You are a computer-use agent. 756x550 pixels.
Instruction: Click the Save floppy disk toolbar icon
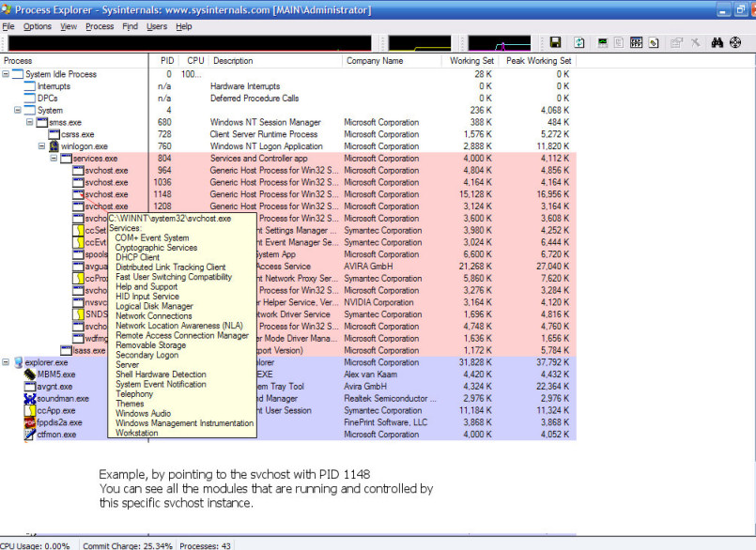tap(555, 42)
